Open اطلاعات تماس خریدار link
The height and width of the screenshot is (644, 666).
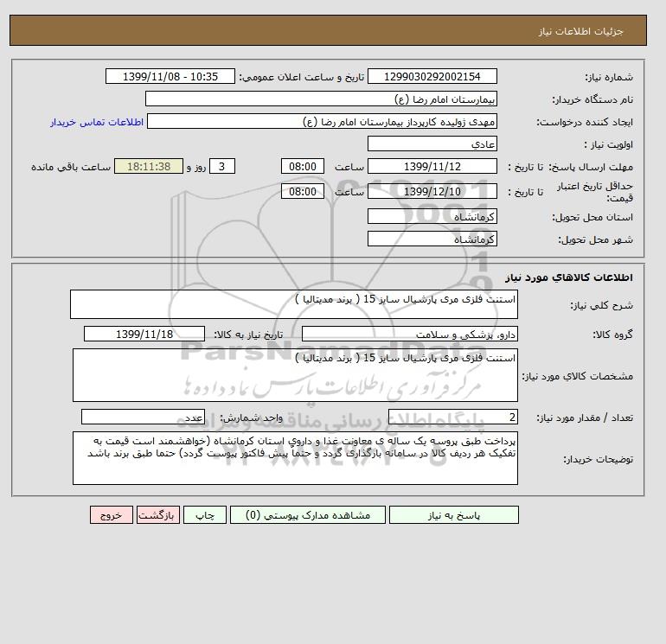tap(97, 122)
